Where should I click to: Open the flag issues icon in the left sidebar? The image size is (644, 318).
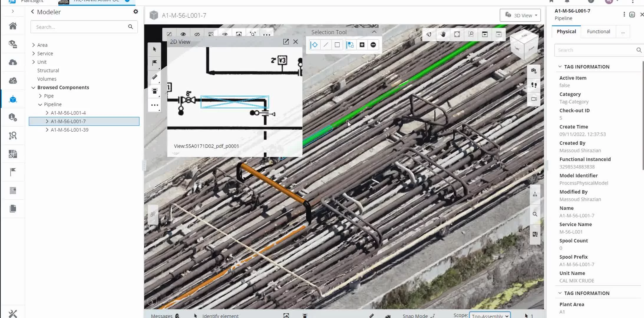tap(13, 172)
